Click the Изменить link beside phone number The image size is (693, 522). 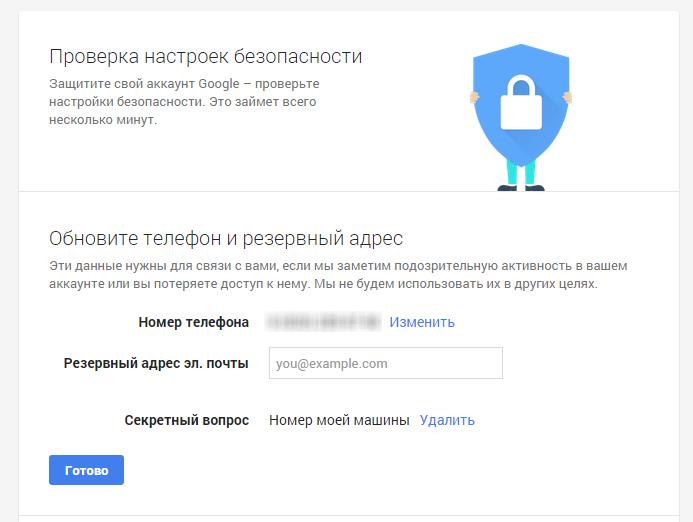(422, 322)
